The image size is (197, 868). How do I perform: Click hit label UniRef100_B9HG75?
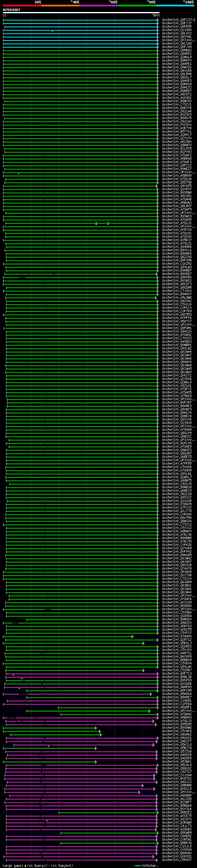177,118
